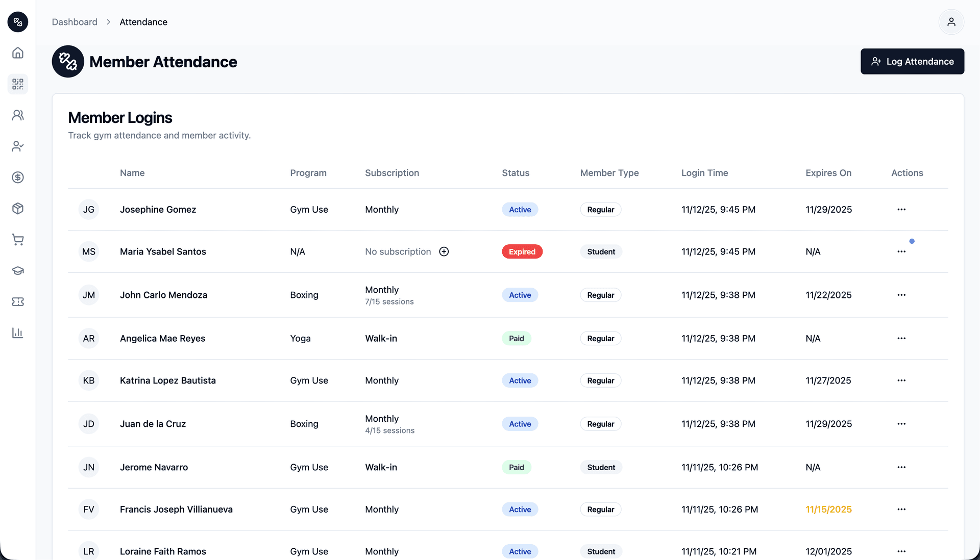Add subscription for Maria Ysabel Santos
The height and width of the screenshot is (560, 980).
pyautogui.click(x=444, y=251)
